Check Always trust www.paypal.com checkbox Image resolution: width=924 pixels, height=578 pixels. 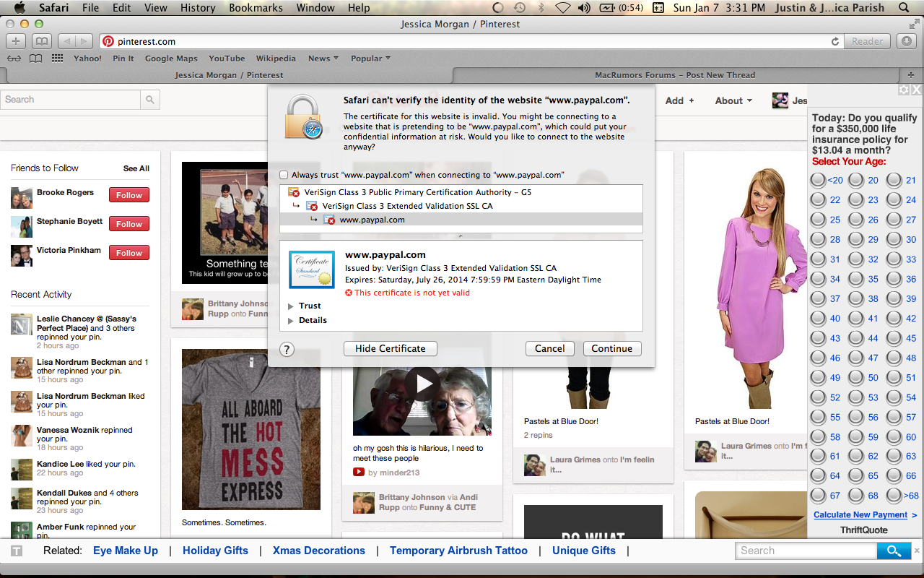tap(284, 175)
